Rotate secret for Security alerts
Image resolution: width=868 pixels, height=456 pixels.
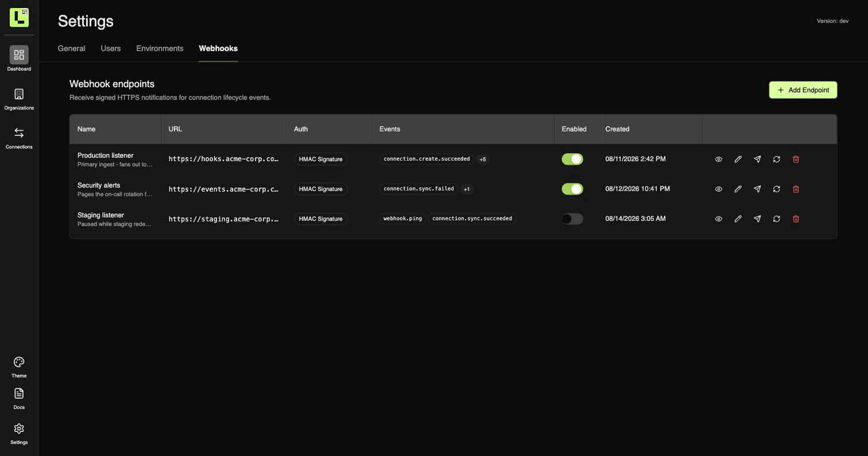[x=777, y=189]
